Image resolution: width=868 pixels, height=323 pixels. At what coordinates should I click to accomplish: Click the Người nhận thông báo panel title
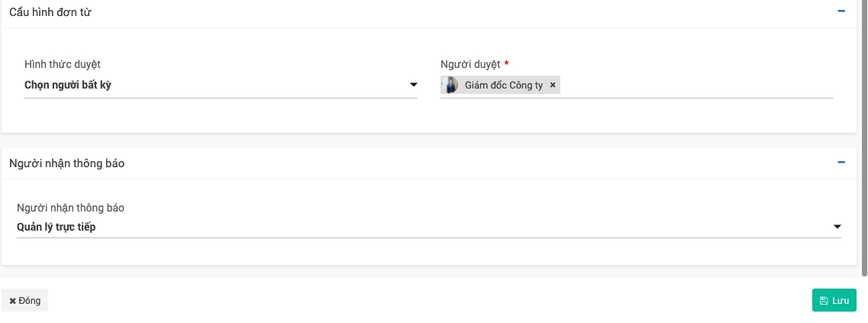coord(66,163)
